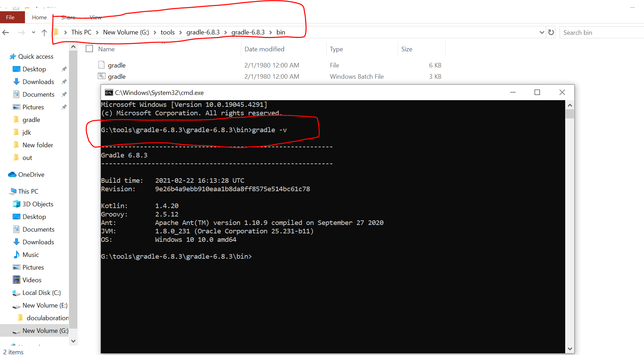Minimize the cmd.exe window
This screenshot has width=644, height=355.
click(513, 92)
